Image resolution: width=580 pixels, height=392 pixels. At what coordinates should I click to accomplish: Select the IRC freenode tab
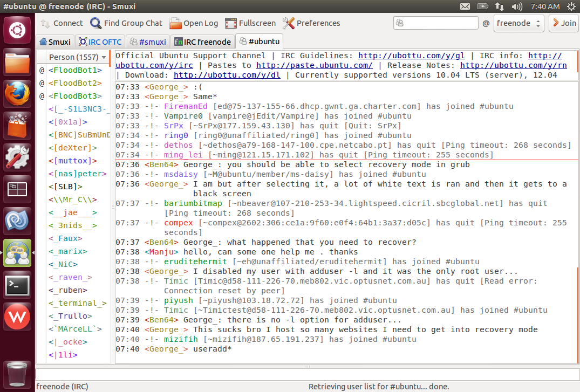click(x=202, y=42)
